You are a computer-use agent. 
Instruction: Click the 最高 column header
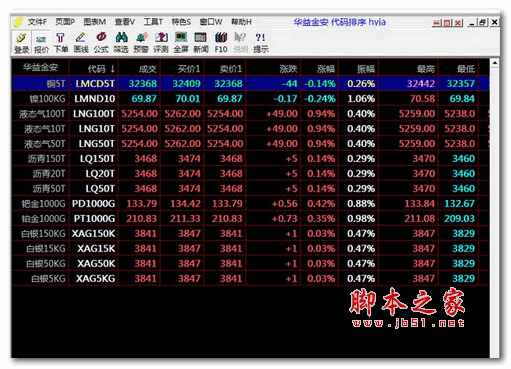pyautogui.click(x=408, y=68)
